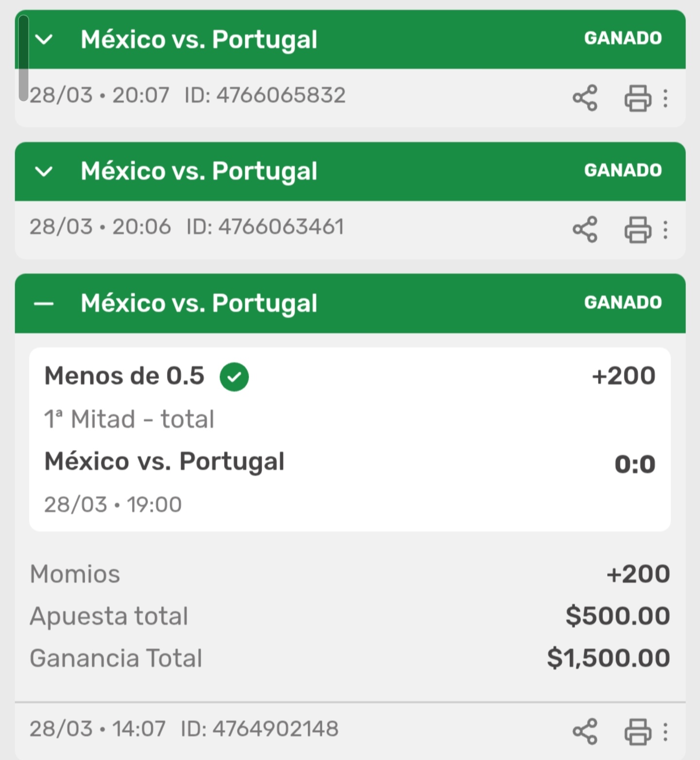Click the green check next to Menos de 0.5

(234, 377)
